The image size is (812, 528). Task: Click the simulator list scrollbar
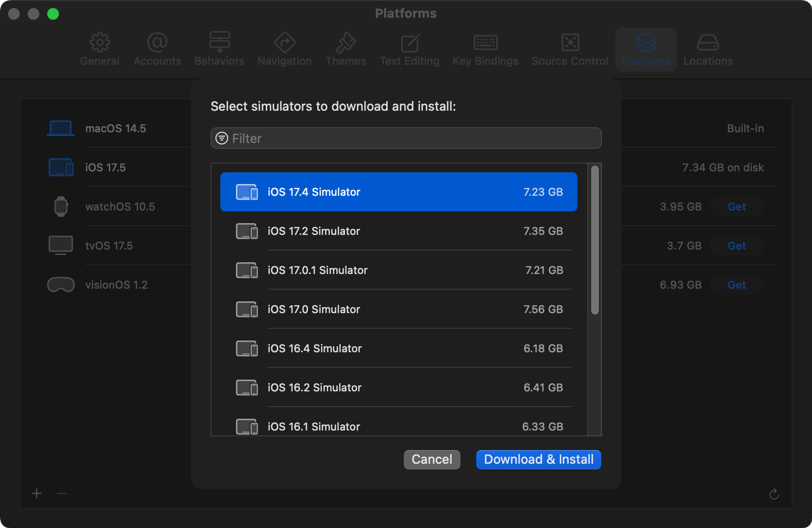[x=595, y=240]
